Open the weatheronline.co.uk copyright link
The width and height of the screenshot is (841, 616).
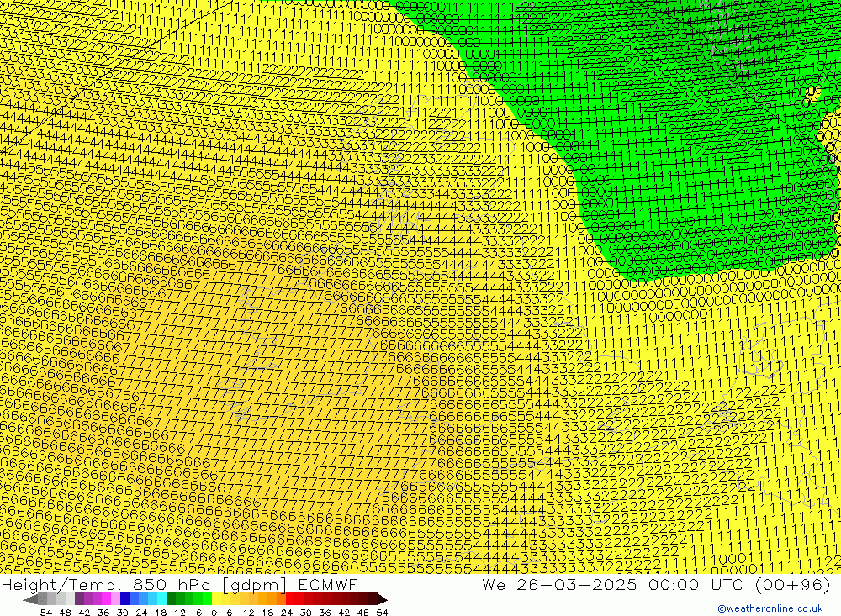pos(770,608)
